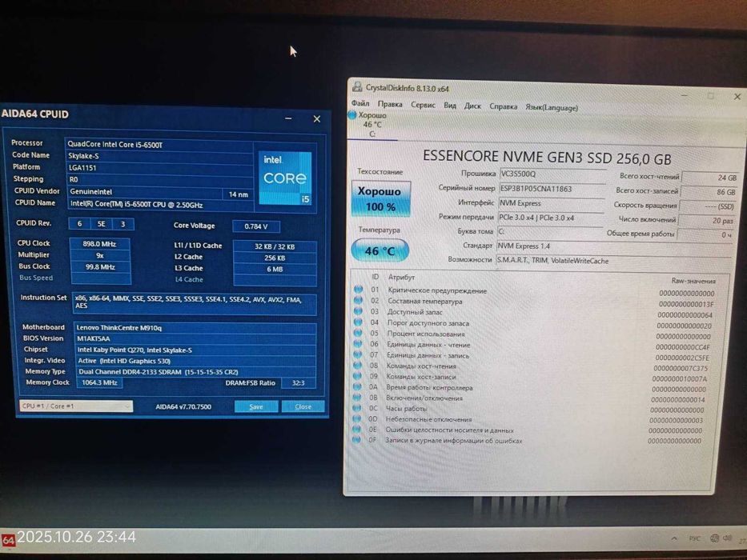
Task: Click status icon for 06 Единицы данных - чтение
Action: (x=358, y=343)
